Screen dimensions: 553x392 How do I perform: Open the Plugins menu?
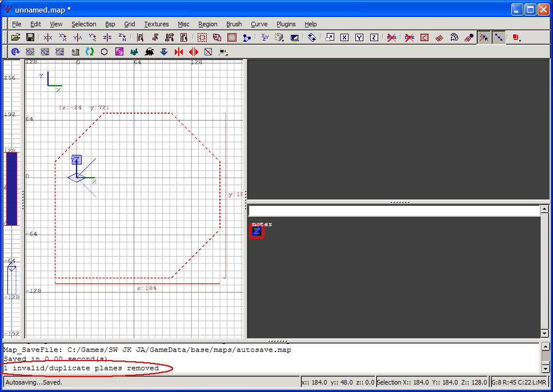pos(286,24)
